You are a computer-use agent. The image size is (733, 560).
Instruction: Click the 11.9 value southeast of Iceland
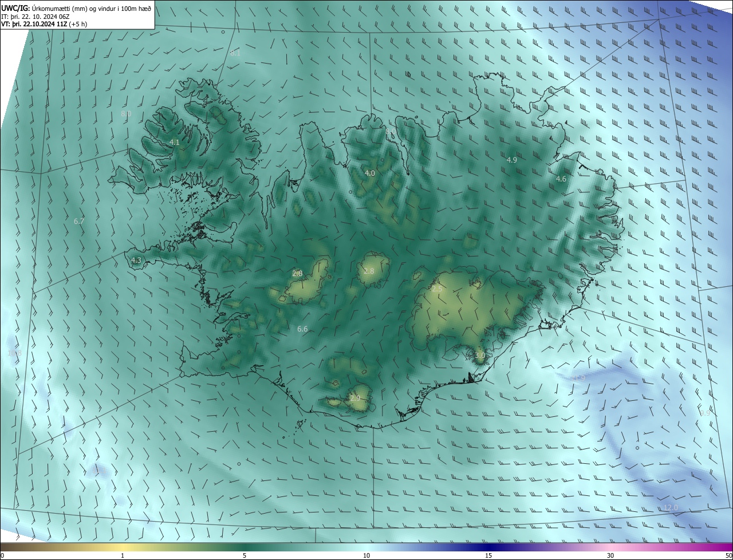click(x=578, y=378)
